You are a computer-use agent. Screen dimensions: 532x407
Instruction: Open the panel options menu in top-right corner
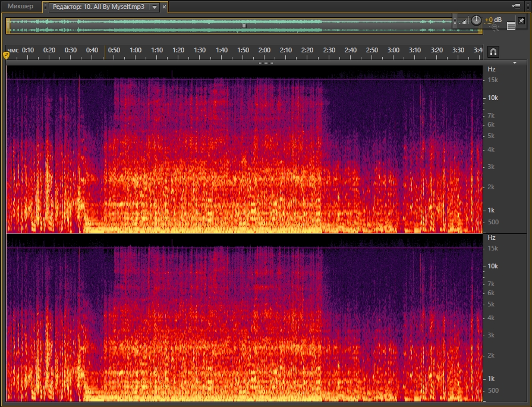coord(515,6)
